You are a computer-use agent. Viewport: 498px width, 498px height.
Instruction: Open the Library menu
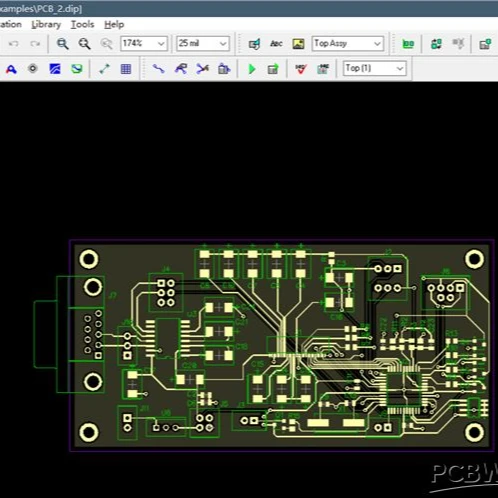click(46, 25)
